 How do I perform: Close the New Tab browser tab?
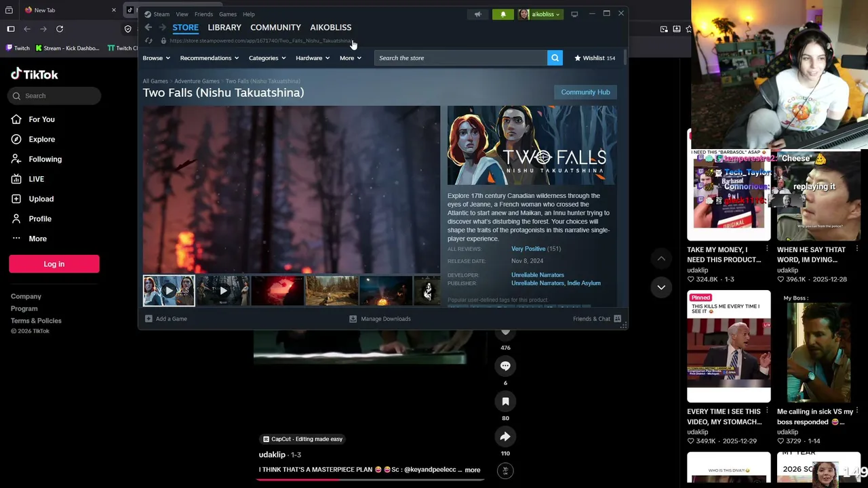tap(114, 10)
